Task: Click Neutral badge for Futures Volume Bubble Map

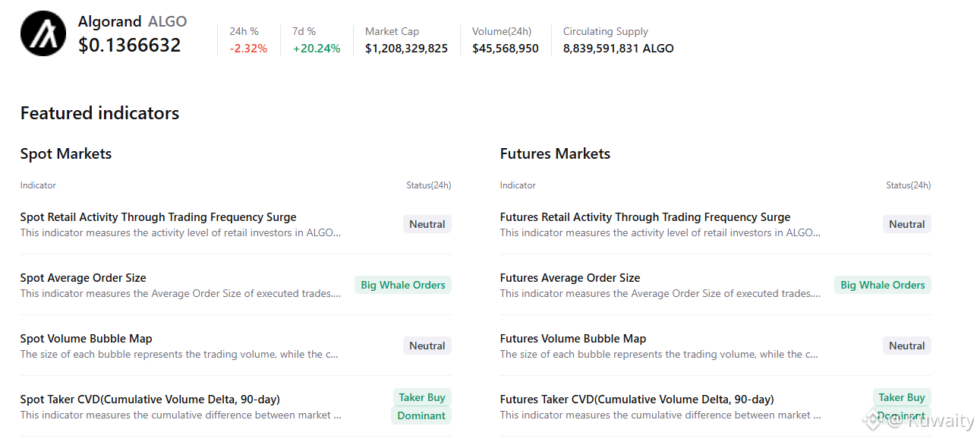Action: tap(907, 346)
